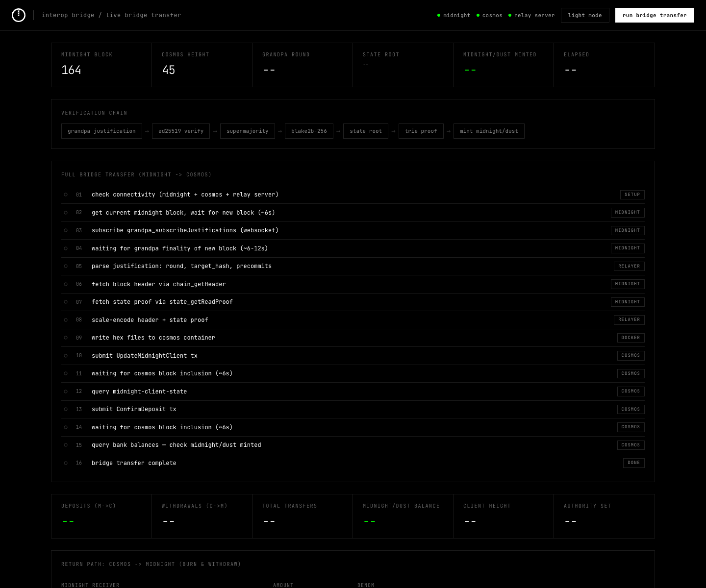Check the midnight connection status indicator
706x588 pixels.
[x=454, y=15]
